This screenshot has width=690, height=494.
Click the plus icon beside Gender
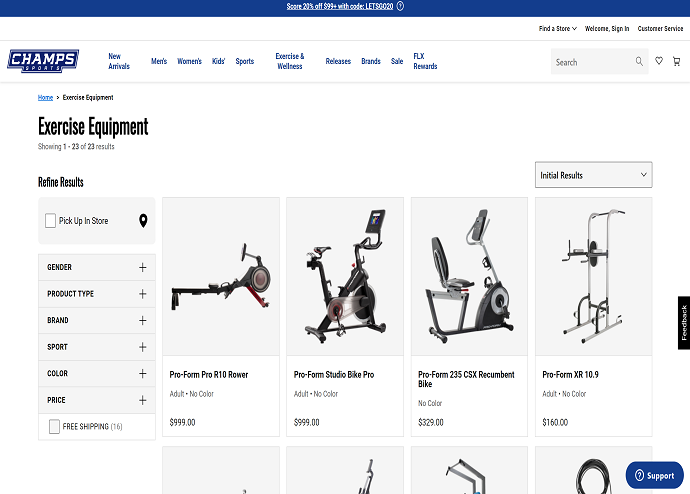[143, 267]
